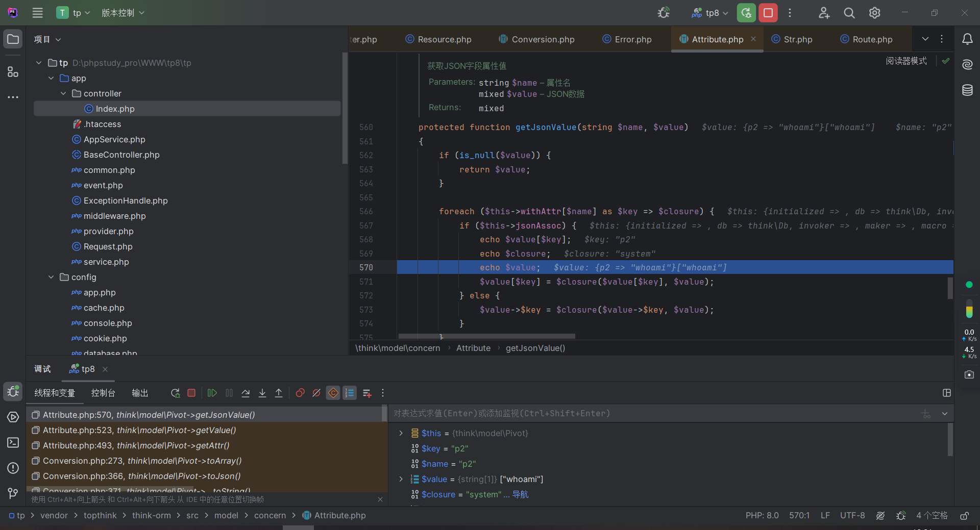Click the editor horizontal scrollbar

486,336
